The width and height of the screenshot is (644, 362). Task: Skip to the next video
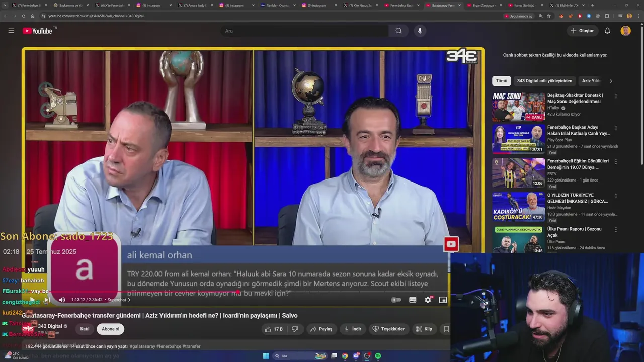[x=47, y=300]
